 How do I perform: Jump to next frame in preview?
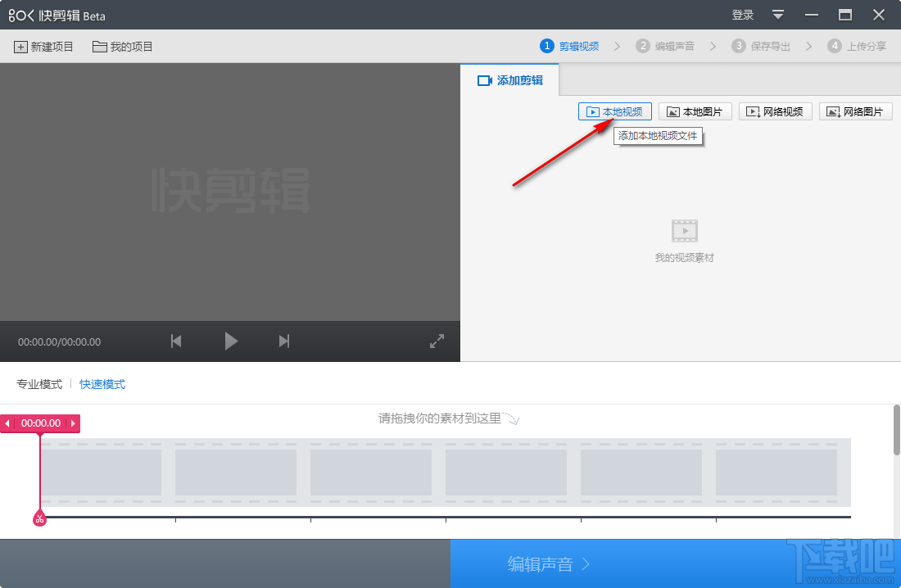click(x=284, y=341)
